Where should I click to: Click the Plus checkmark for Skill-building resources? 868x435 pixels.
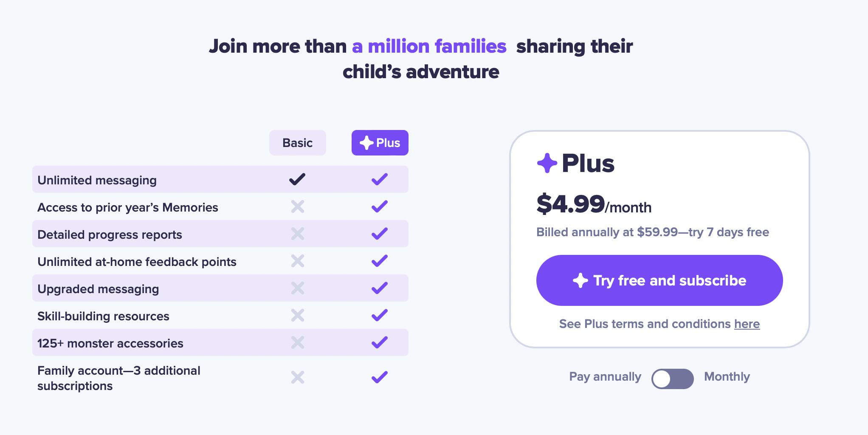click(x=379, y=315)
